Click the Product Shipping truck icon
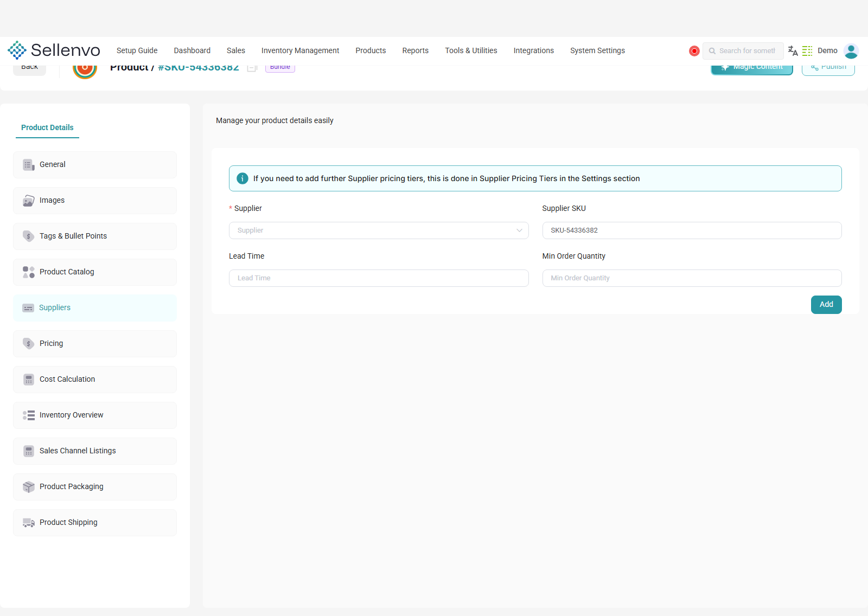 29,523
